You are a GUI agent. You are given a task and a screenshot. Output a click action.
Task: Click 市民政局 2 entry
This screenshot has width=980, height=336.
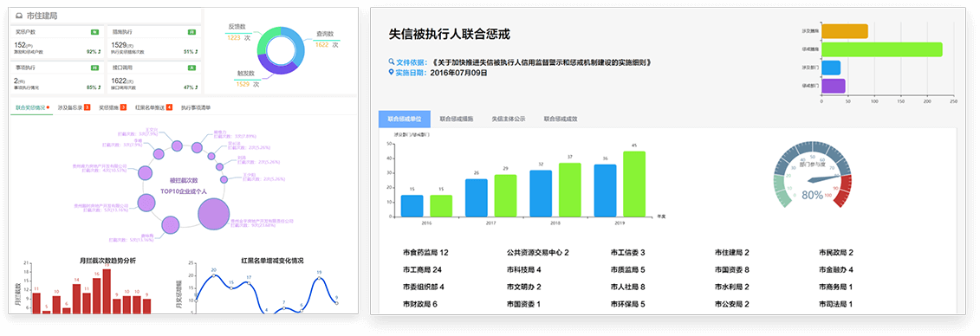click(835, 253)
